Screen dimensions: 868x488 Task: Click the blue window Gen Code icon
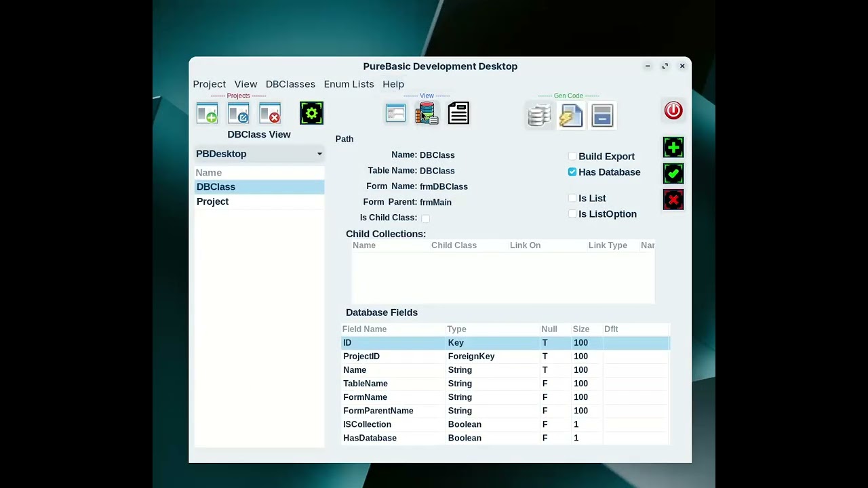pos(602,116)
